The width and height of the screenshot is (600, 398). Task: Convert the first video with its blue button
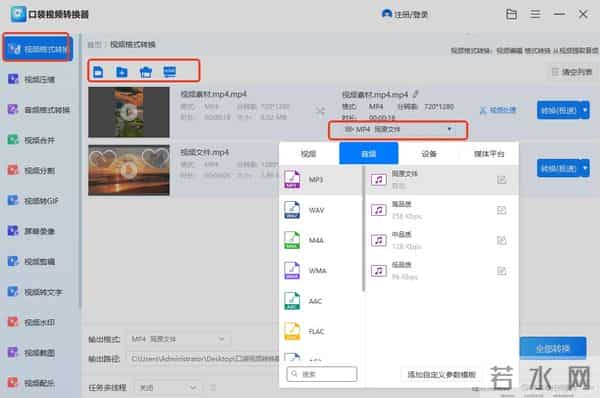coord(559,110)
